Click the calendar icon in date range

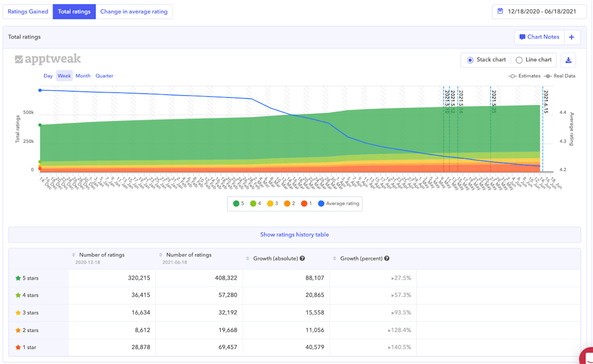click(x=501, y=11)
